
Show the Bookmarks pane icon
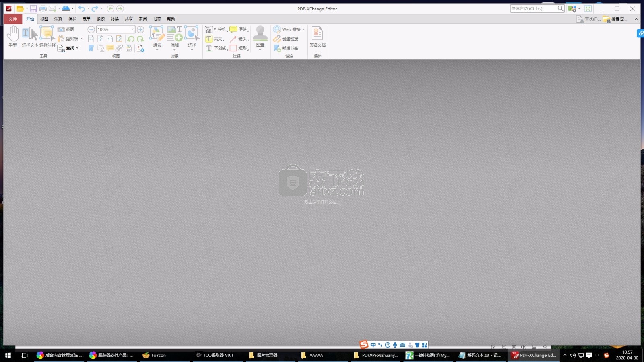click(91, 48)
